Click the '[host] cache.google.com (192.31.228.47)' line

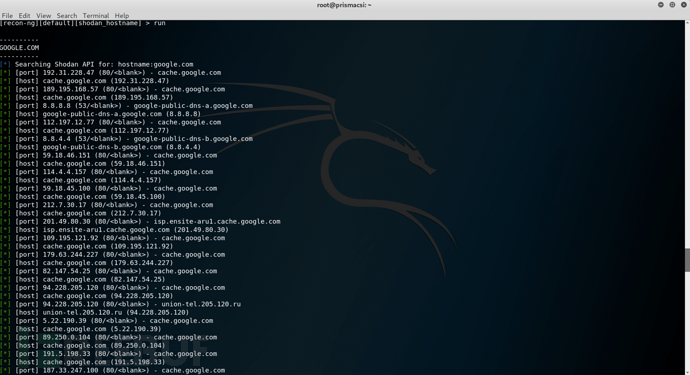pos(84,81)
